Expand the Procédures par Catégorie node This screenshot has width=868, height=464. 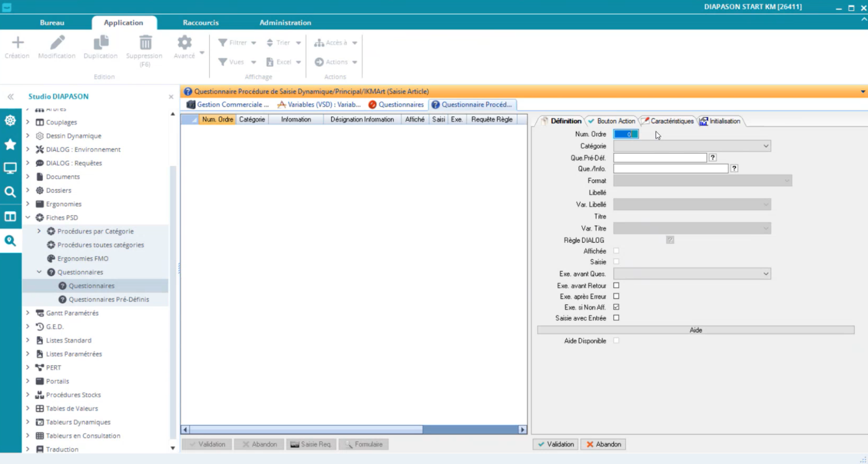pos(39,231)
